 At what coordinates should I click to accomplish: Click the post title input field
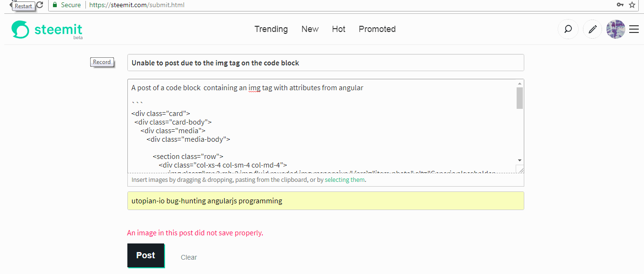click(x=325, y=63)
